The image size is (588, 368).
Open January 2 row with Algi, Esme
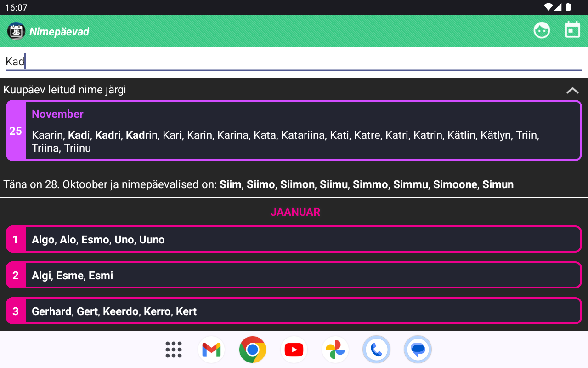click(x=294, y=275)
